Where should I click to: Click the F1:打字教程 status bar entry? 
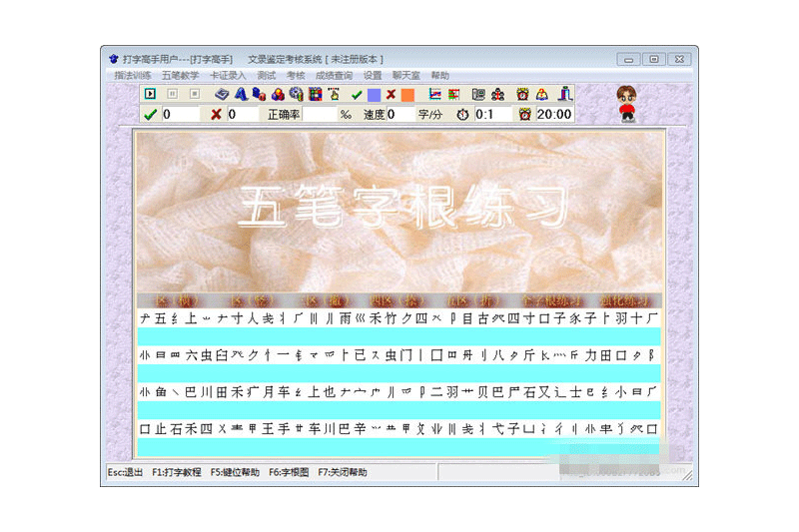click(x=177, y=472)
